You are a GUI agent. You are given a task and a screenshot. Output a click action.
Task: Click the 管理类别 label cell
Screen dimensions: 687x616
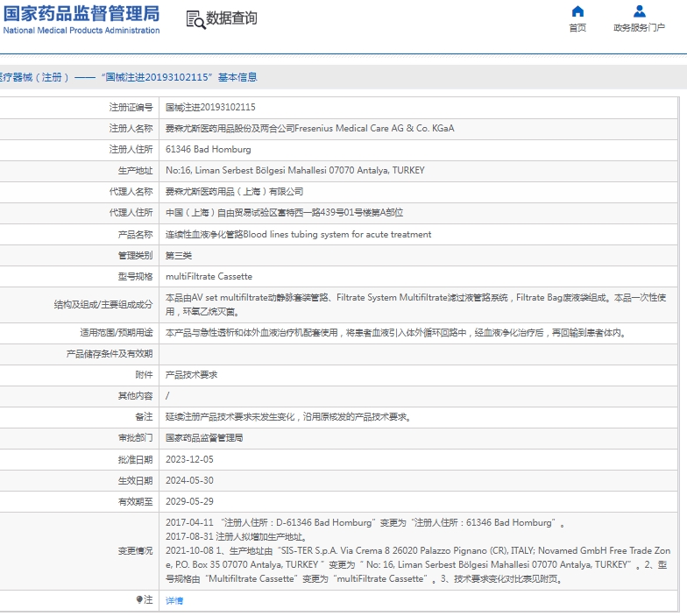click(x=135, y=256)
